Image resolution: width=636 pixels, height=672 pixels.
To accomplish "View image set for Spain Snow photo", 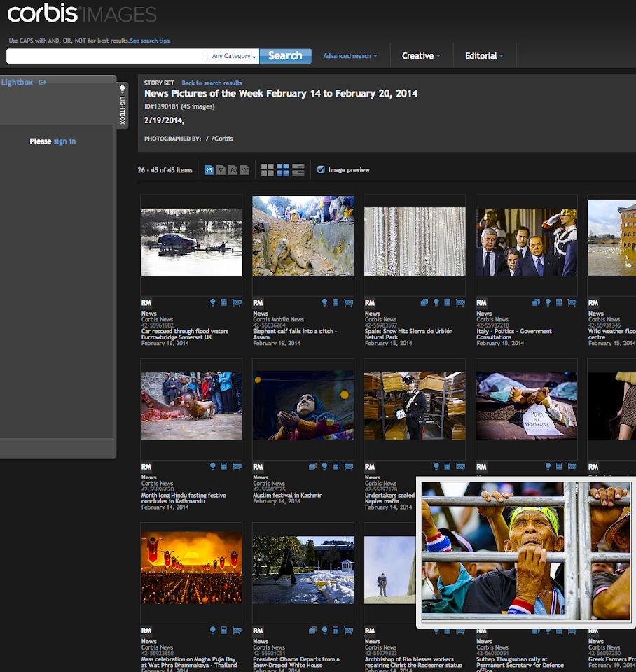I will (x=424, y=302).
